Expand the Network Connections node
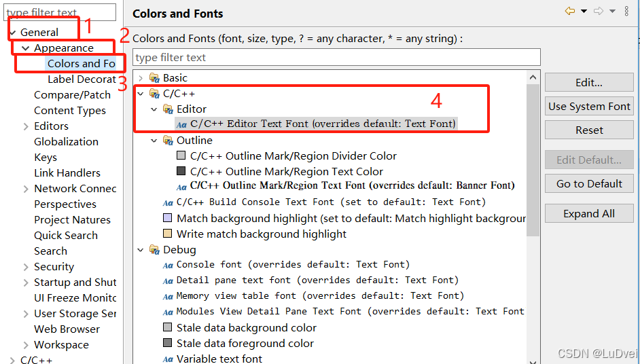 point(26,189)
